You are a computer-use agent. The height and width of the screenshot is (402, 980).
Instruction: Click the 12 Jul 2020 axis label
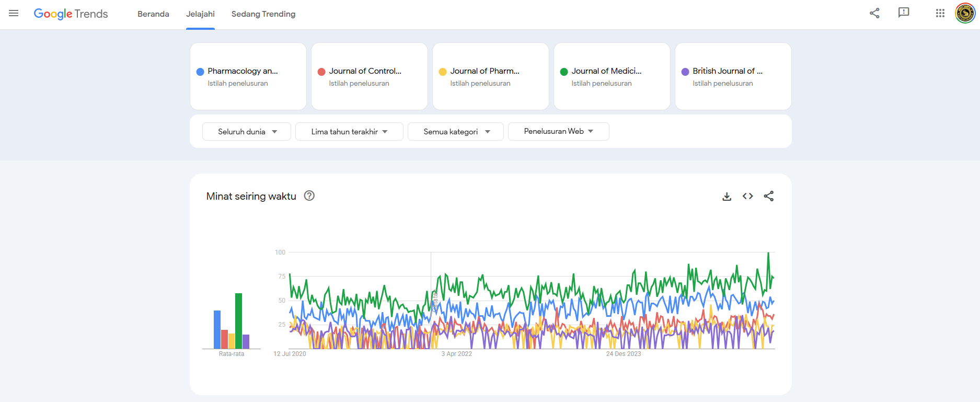tap(290, 354)
